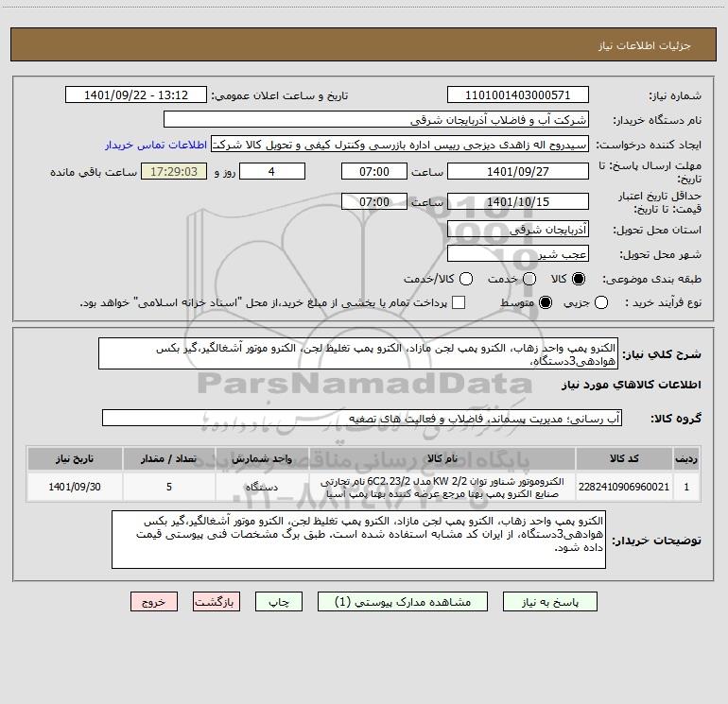Click the تاریخ نیاز column header
This screenshot has width=728, height=704.
(x=75, y=459)
